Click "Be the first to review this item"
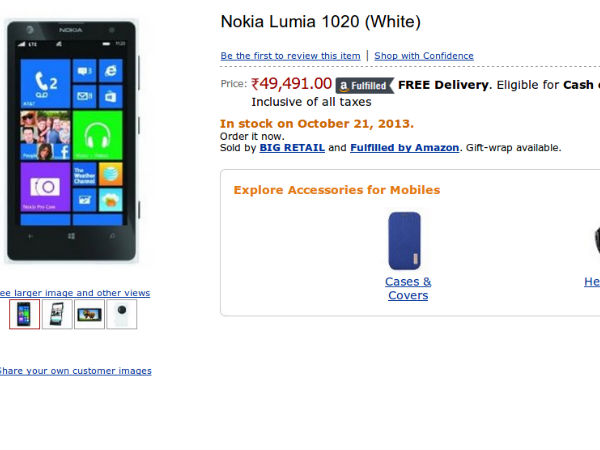 290,56
